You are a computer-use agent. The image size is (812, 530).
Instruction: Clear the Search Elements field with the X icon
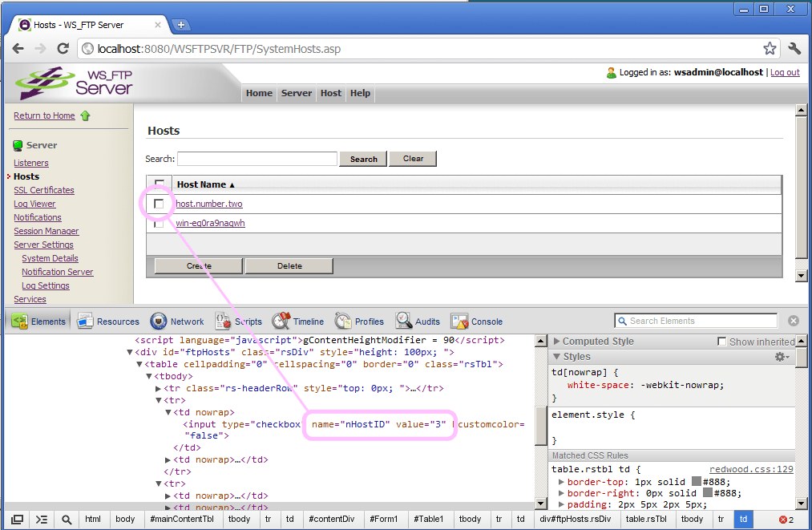pos(794,321)
